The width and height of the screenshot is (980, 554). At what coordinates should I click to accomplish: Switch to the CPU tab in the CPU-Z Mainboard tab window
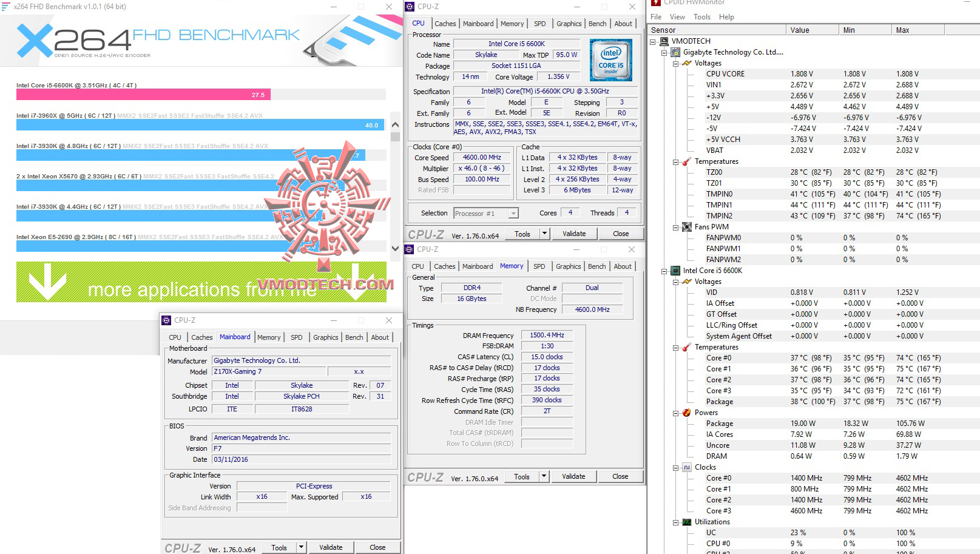pos(175,337)
